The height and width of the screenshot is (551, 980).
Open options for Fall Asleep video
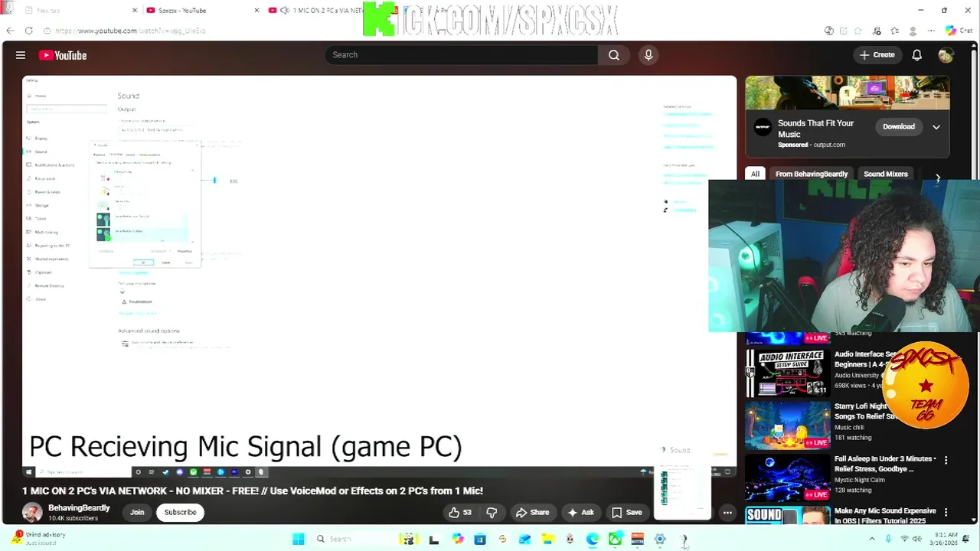point(946,461)
